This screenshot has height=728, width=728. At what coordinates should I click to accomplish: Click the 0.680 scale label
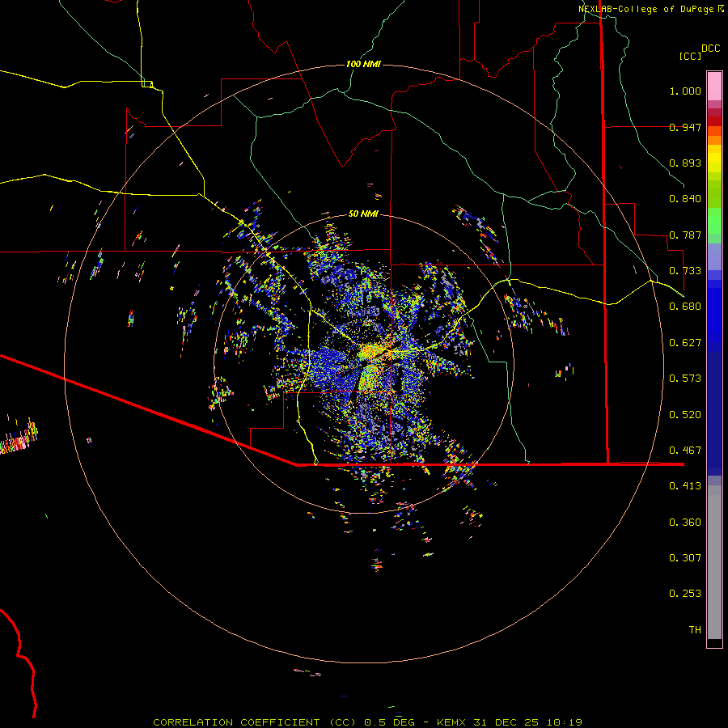[685, 307]
